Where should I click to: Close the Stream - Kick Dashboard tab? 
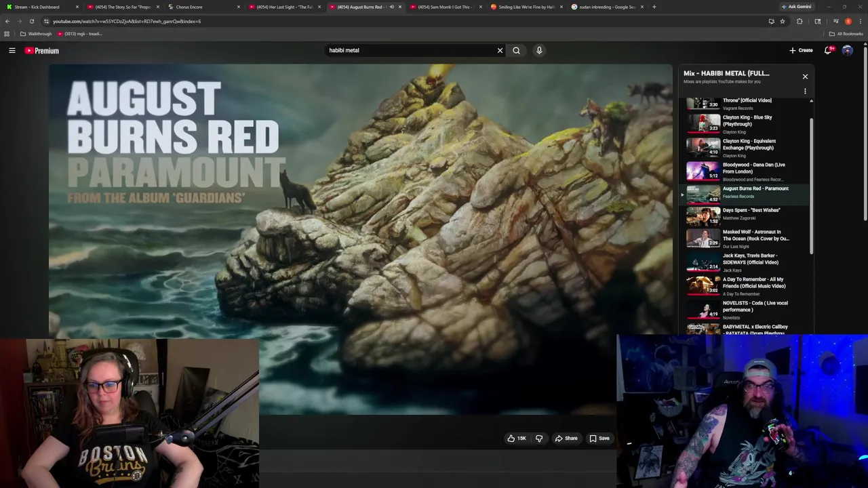pos(77,7)
